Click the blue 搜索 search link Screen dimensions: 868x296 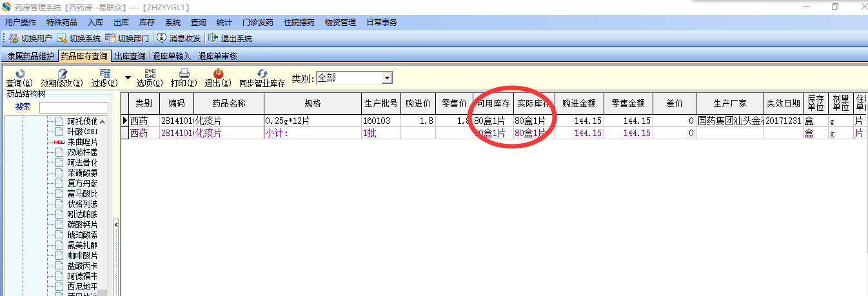pyautogui.click(x=23, y=107)
